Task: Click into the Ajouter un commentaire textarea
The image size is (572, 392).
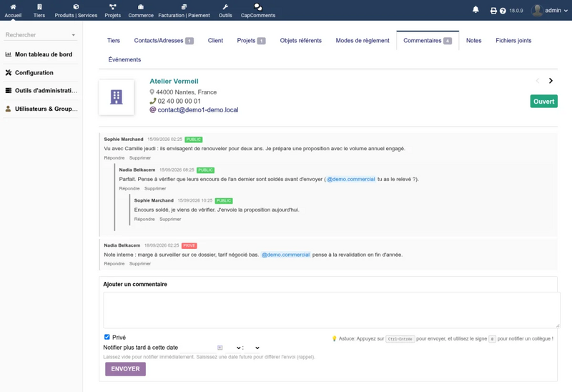Action: pyautogui.click(x=332, y=310)
